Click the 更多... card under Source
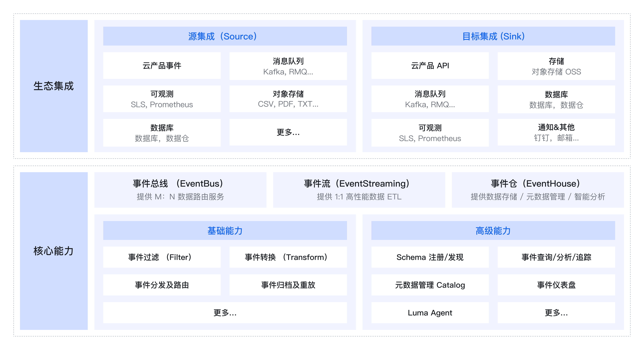This screenshot has height=351, width=644. (x=288, y=132)
